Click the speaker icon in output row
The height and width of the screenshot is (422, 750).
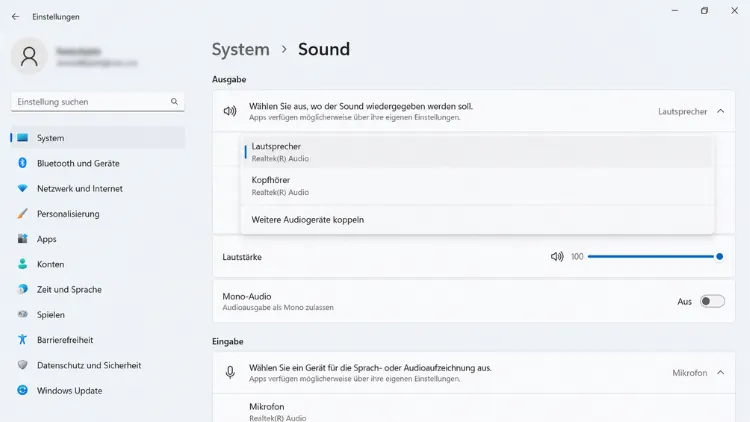pos(230,111)
